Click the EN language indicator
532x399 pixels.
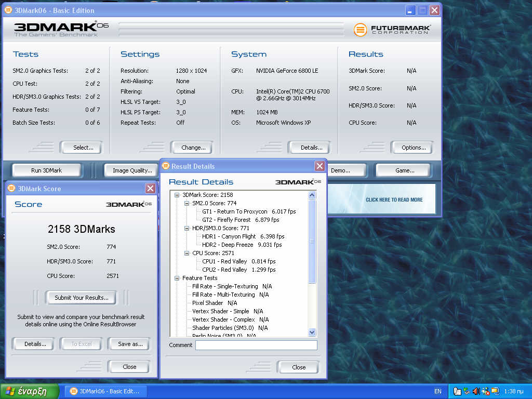(x=438, y=391)
